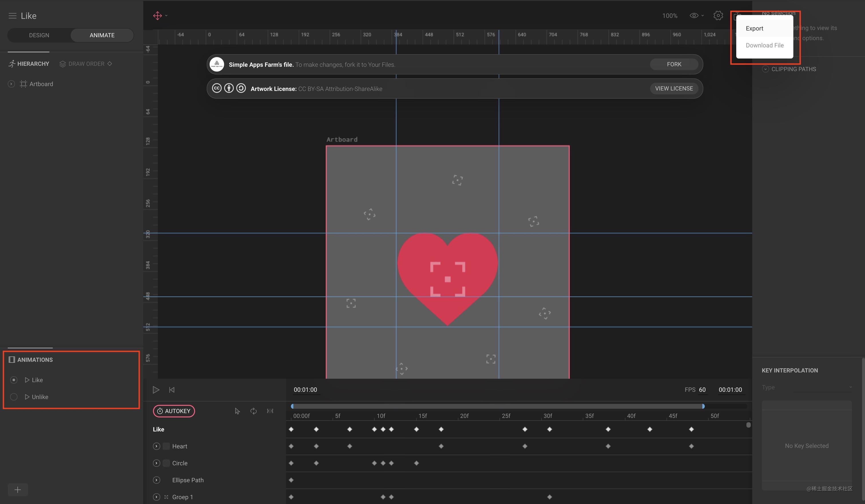The width and height of the screenshot is (865, 504).
Task: Click the timeline vertical scrollbar thumb
Action: pyautogui.click(x=749, y=425)
